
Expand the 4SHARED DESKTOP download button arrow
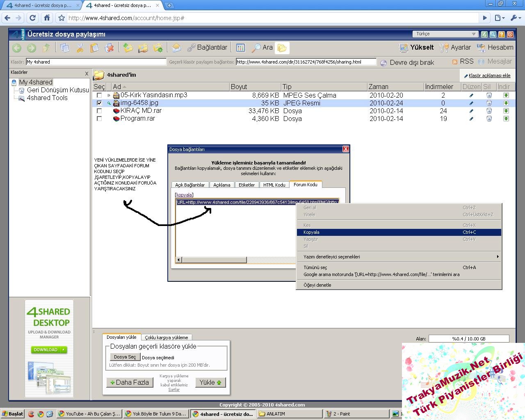[64, 350]
